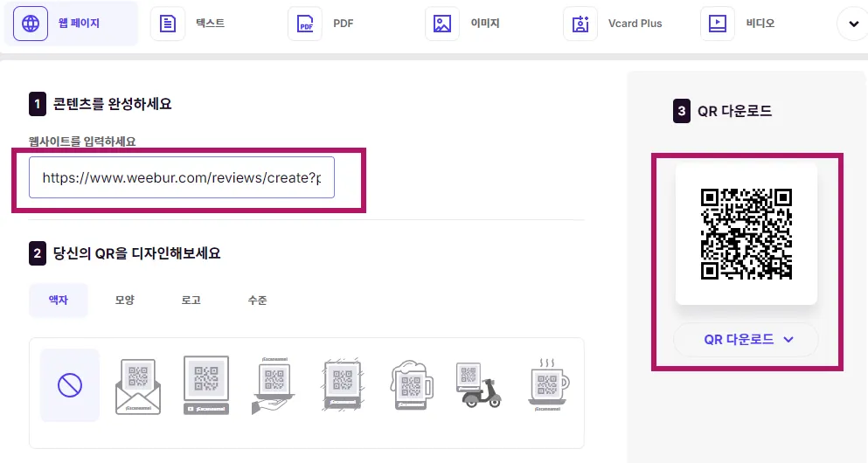Click the generated QR code preview
This screenshot has width=868, height=463.
[746, 234]
